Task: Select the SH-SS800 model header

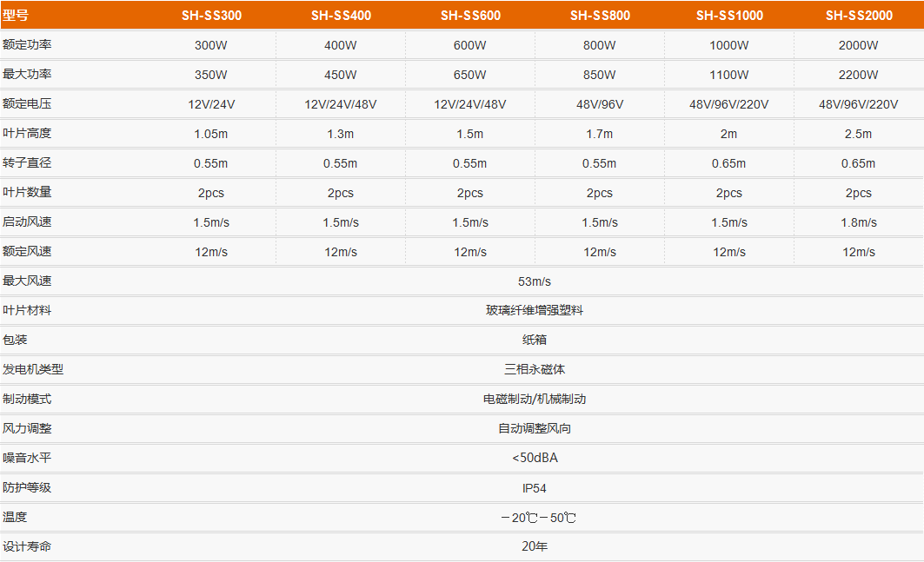Action: (x=600, y=16)
